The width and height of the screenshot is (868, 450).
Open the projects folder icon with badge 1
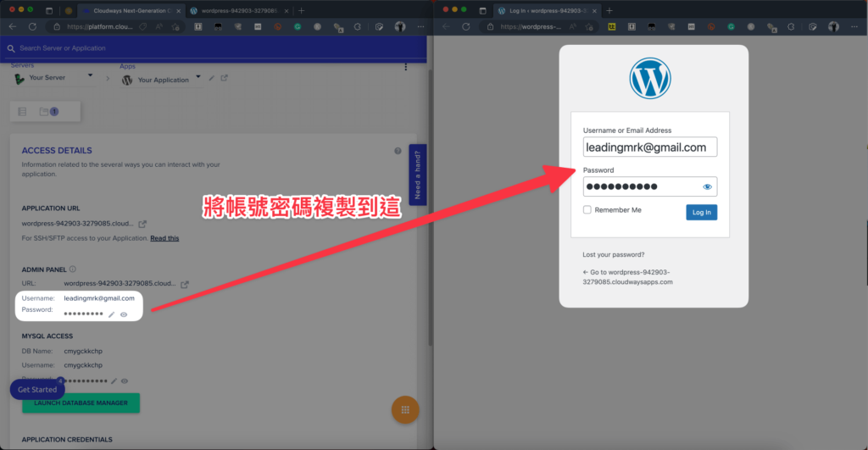pos(48,112)
